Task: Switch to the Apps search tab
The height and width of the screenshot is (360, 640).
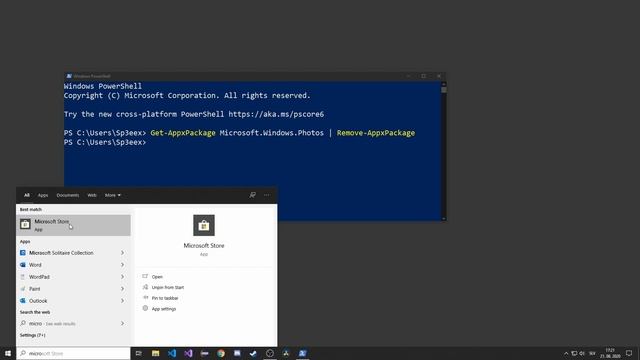Action: (x=43, y=195)
